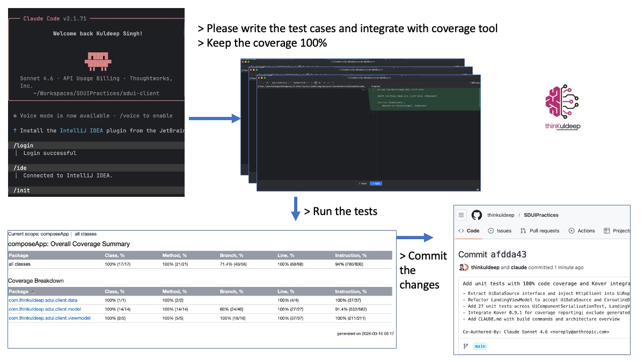The height and width of the screenshot is (362, 644).
Task: Open com.thinkuldeep.sdui.client.model package link
Action: tap(45, 309)
